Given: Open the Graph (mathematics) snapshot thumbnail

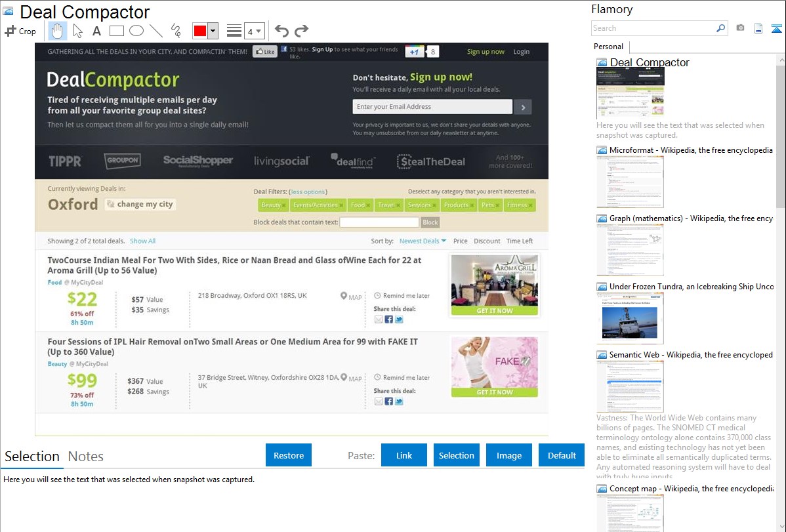Looking at the screenshot, I should point(630,250).
